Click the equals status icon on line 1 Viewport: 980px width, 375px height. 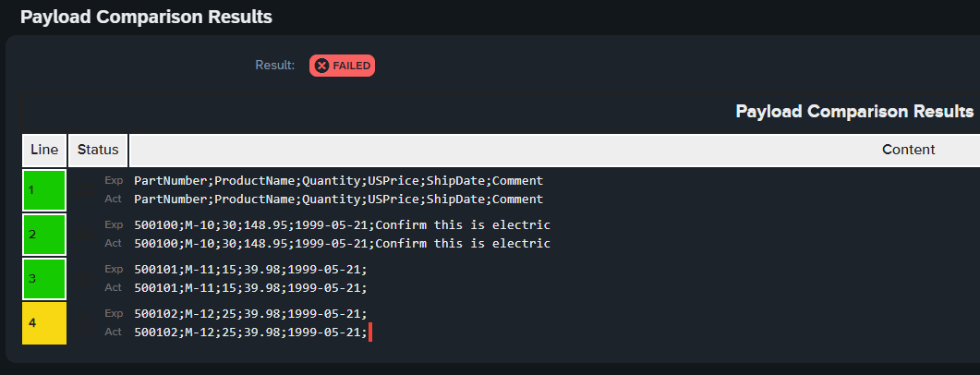pos(84,190)
